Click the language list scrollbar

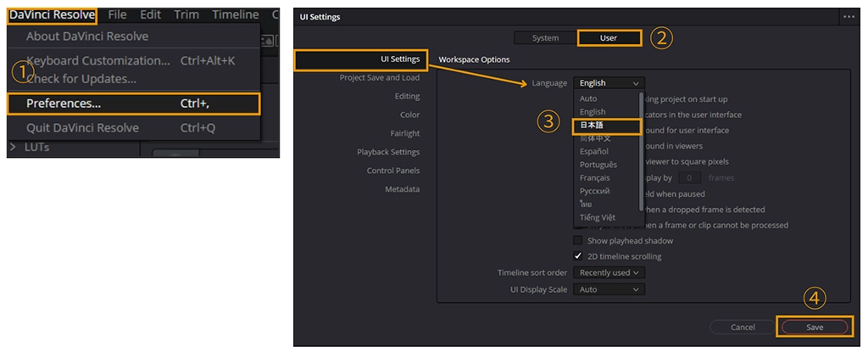point(643,152)
